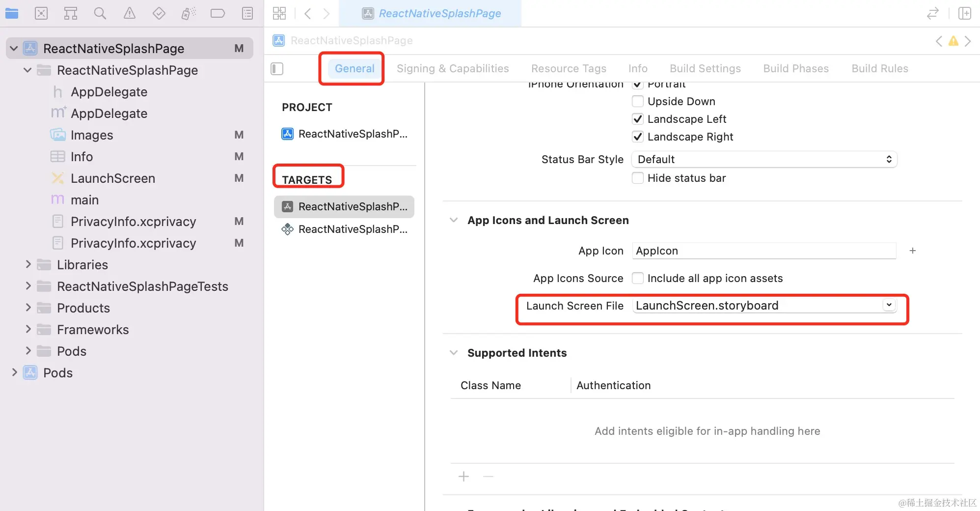Remove supported intent with minus button
Screen dimensions: 980x511
(x=488, y=477)
